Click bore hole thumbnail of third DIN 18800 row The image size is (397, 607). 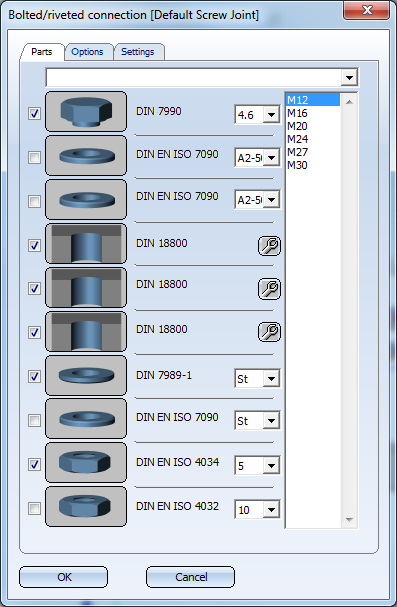pyautogui.click(x=86, y=331)
